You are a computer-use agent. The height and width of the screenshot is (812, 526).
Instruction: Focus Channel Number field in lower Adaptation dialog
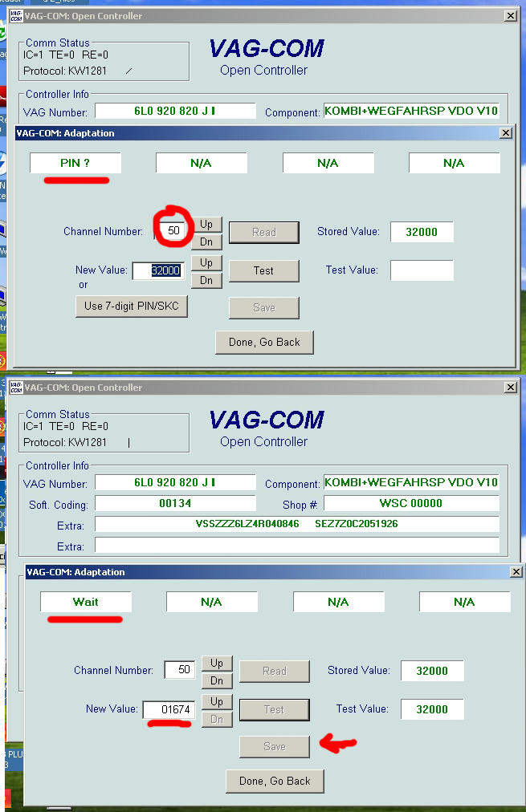pyautogui.click(x=180, y=669)
